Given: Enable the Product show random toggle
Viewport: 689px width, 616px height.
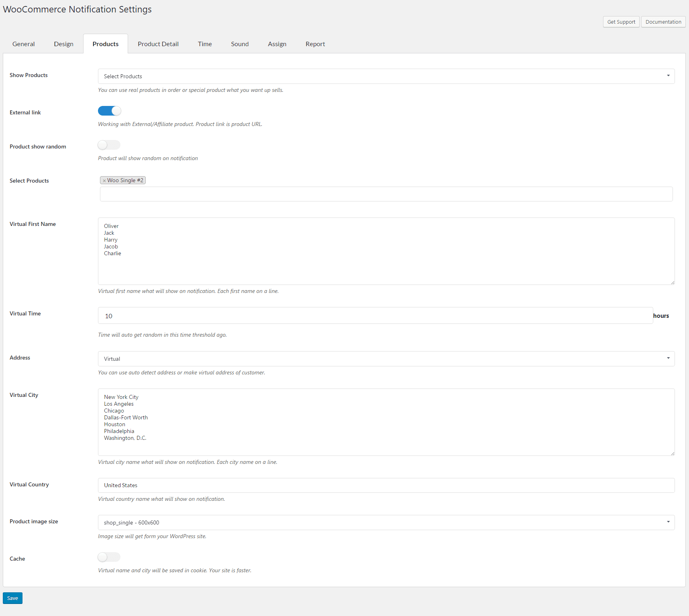Looking at the screenshot, I should click(x=108, y=145).
